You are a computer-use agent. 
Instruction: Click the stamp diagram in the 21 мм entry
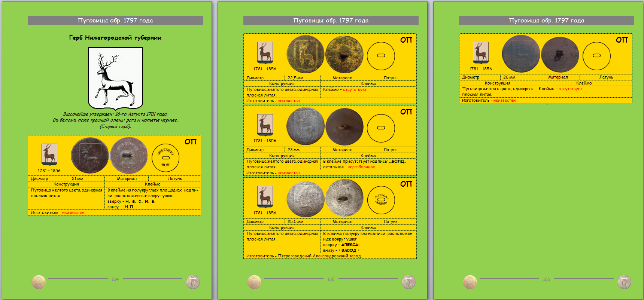tap(165, 158)
